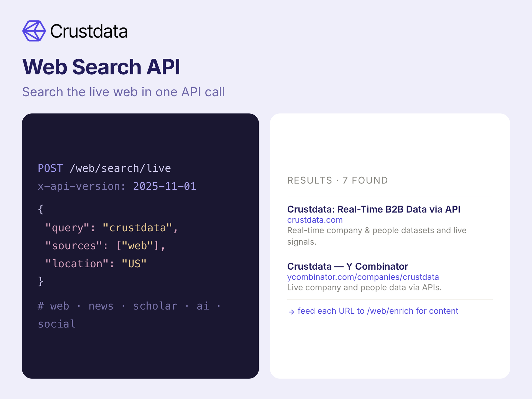This screenshot has width=532, height=399.
Task: Click the Crustdata brand name text
Action: pyautogui.click(x=89, y=31)
